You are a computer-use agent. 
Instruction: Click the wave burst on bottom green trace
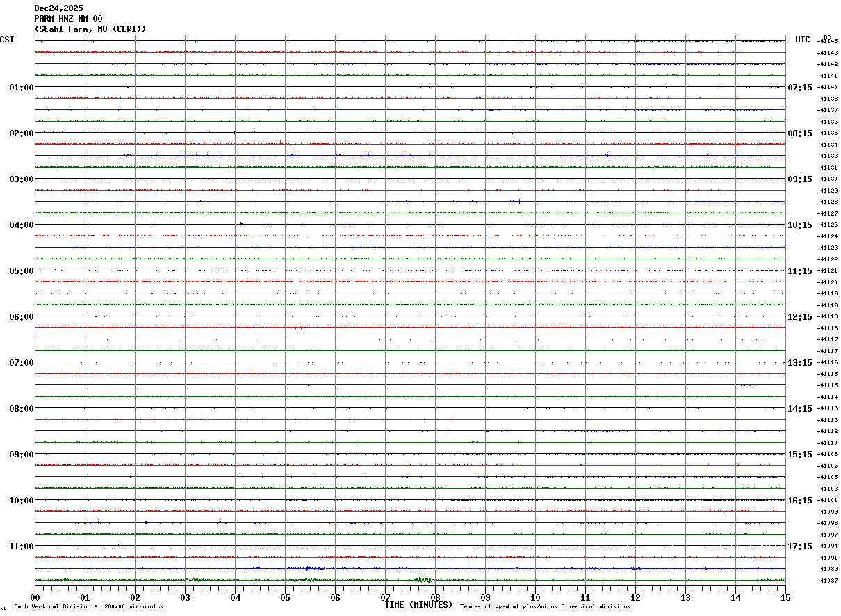tap(424, 579)
